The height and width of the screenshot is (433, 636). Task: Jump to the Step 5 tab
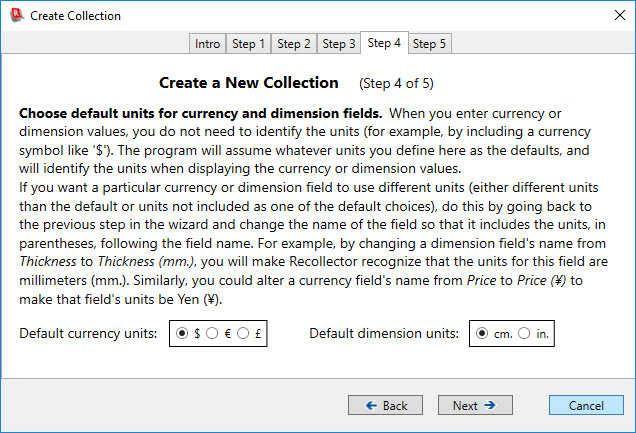430,44
